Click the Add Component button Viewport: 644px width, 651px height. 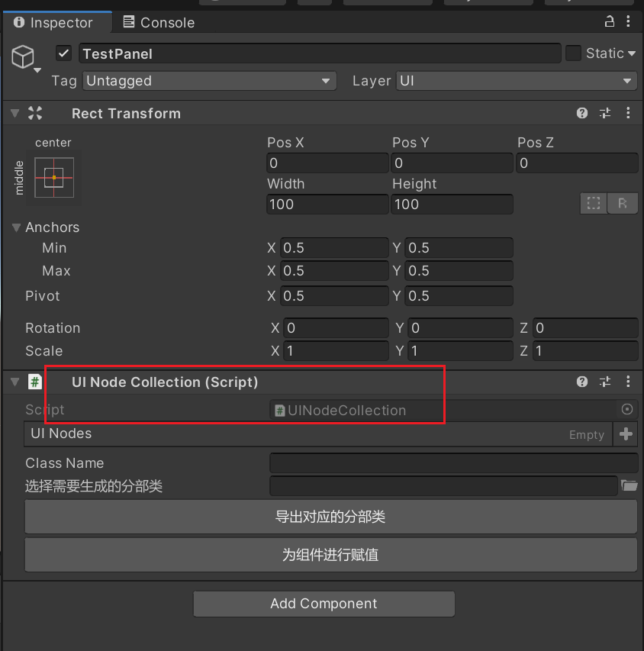pos(324,604)
